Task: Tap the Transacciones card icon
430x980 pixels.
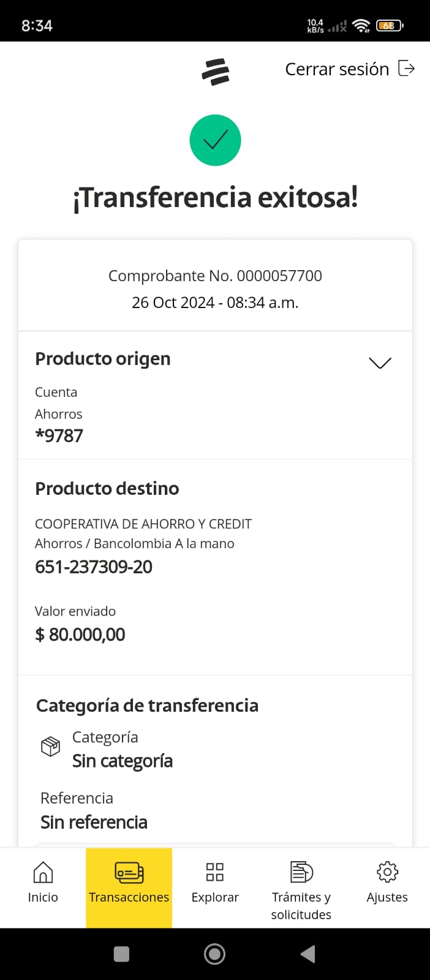Action: 129,872
